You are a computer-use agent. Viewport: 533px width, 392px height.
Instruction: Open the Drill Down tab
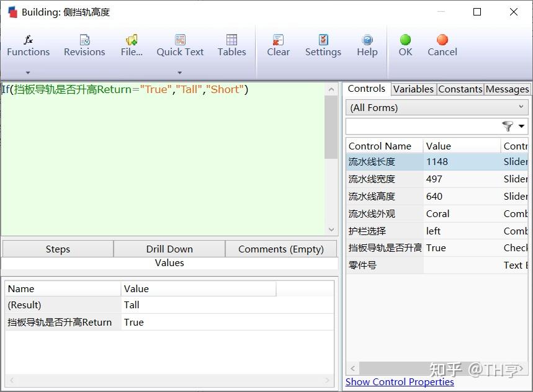[x=169, y=248]
